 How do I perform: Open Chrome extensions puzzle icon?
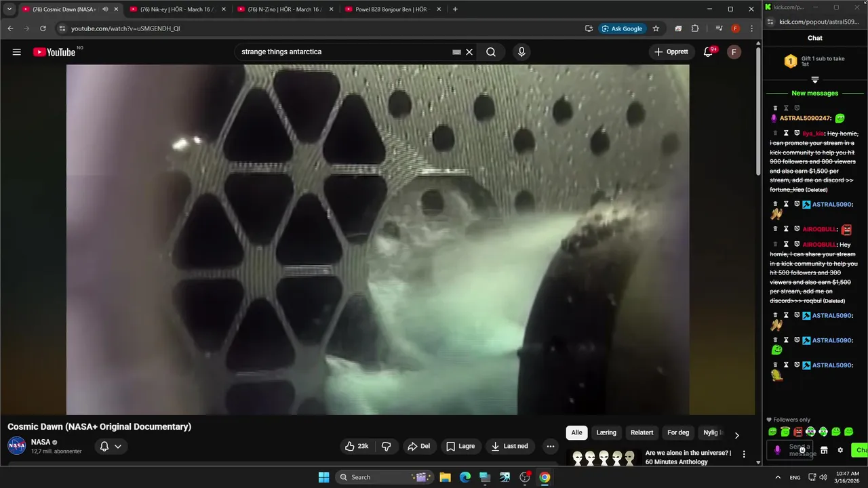click(695, 28)
